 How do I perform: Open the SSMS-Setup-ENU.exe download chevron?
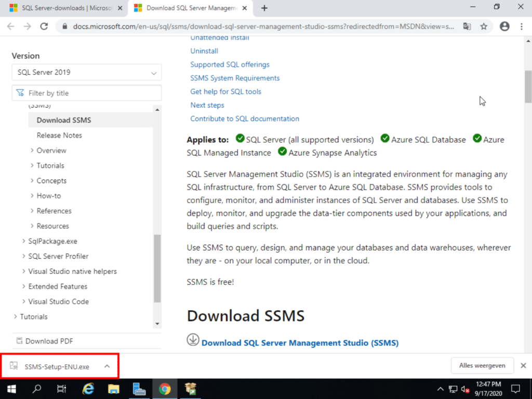tap(107, 366)
